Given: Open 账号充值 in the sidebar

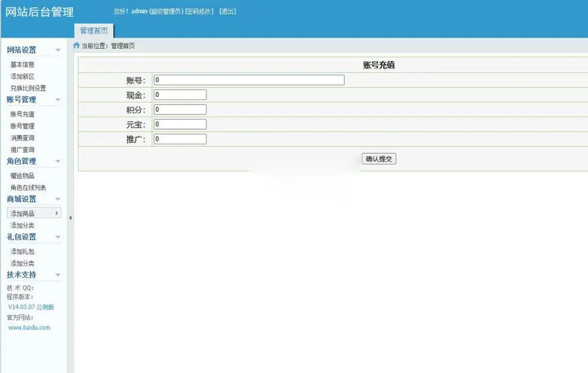Looking at the screenshot, I should tap(22, 114).
